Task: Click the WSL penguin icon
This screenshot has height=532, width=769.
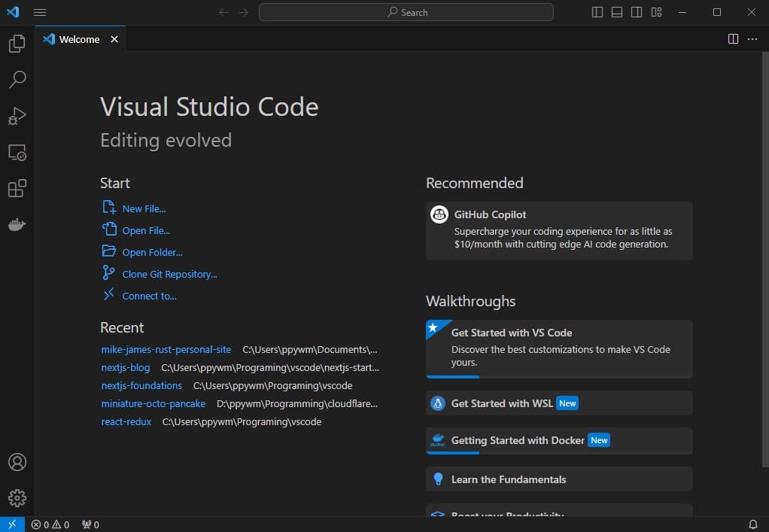Action: pos(437,403)
